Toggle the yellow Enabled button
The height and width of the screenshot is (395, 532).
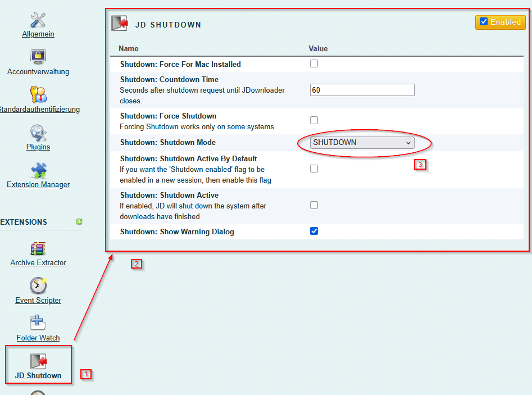pyautogui.click(x=500, y=22)
